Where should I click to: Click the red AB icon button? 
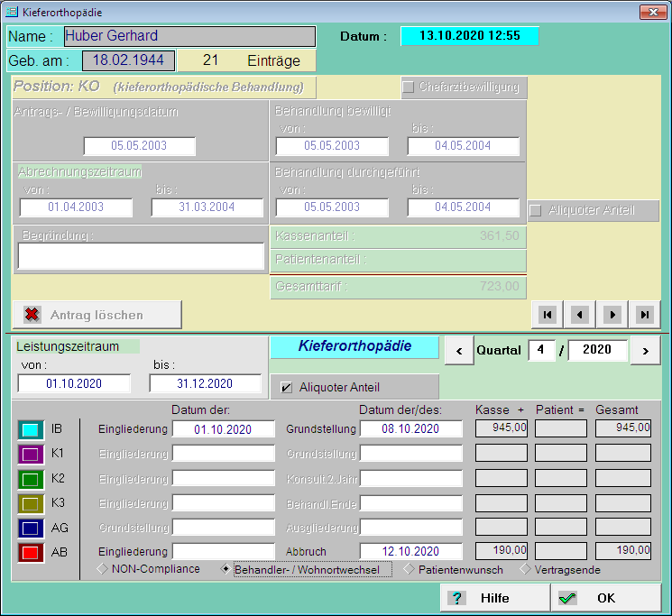(31, 552)
